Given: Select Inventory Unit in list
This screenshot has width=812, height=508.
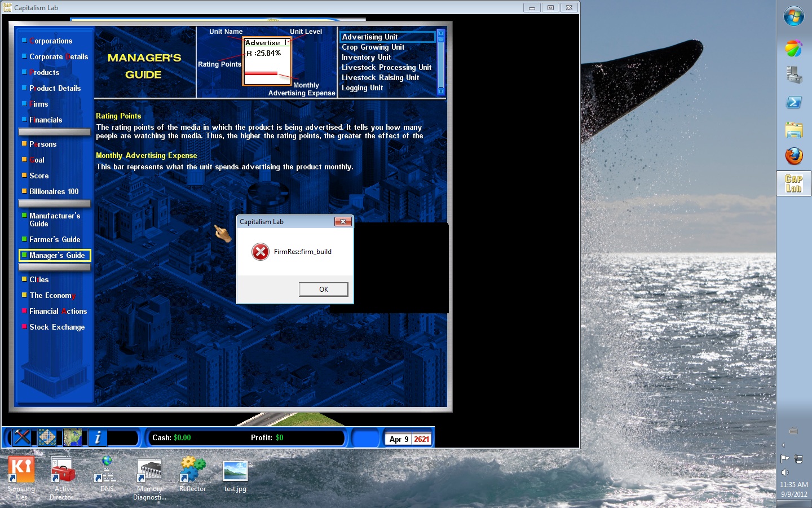Looking at the screenshot, I should point(366,57).
